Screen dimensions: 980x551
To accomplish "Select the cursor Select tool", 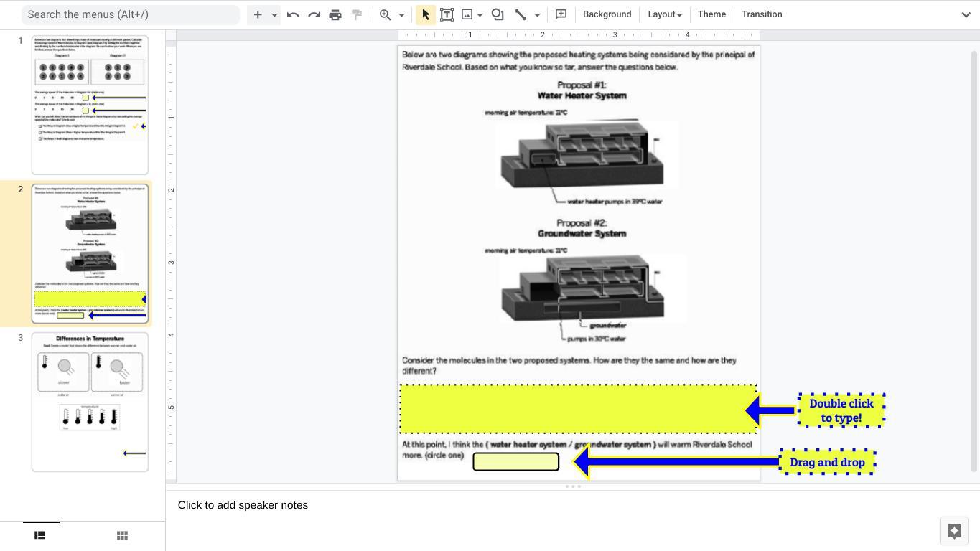I will (x=426, y=14).
